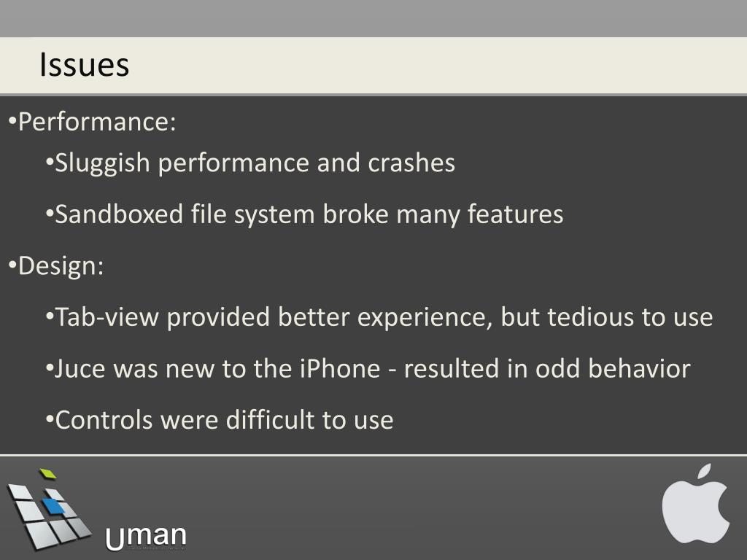Click the 'uman' wordmark text
The image size is (747, 560).
[146, 537]
